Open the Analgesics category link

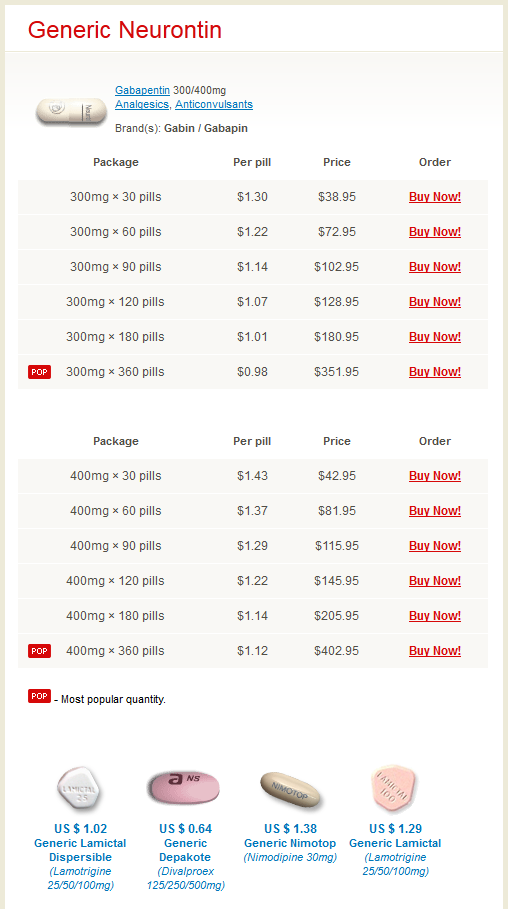coord(143,104)
